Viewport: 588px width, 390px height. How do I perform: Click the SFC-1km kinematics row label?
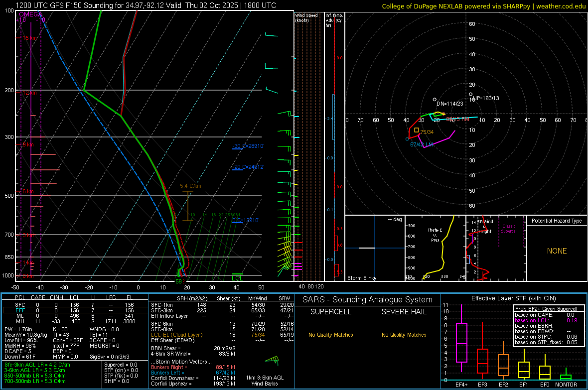[x=162, y=305]
